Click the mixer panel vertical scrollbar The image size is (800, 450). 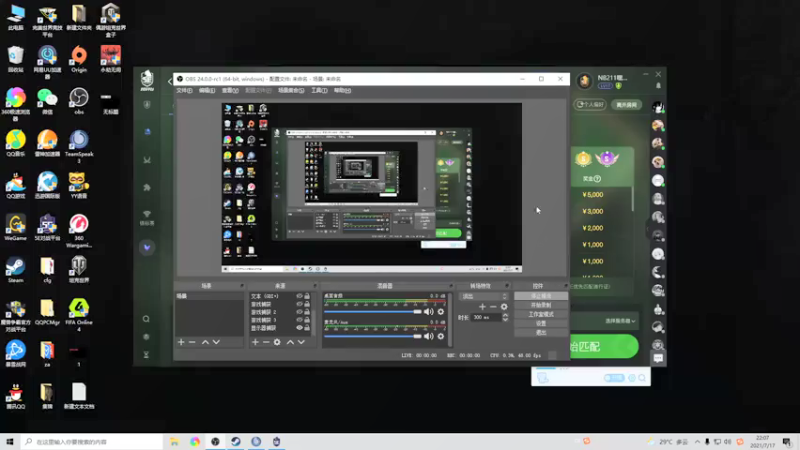(450, 319)
